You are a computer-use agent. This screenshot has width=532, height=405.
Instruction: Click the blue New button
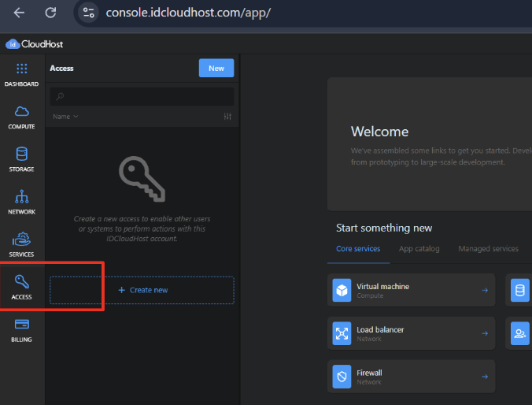216,68
